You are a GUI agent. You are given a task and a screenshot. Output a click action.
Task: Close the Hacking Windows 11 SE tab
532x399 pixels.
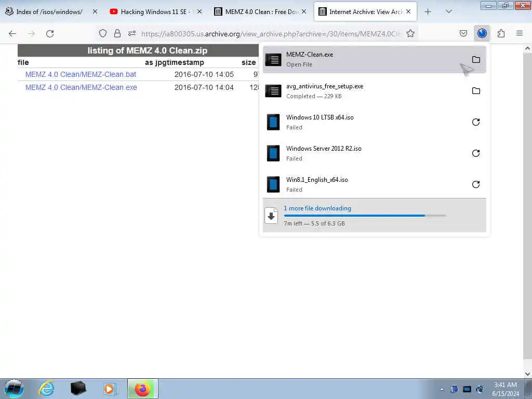click(199, 11)
